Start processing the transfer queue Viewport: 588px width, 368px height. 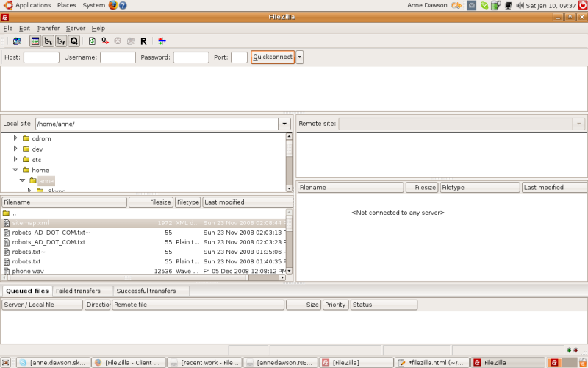coord(105,41)
